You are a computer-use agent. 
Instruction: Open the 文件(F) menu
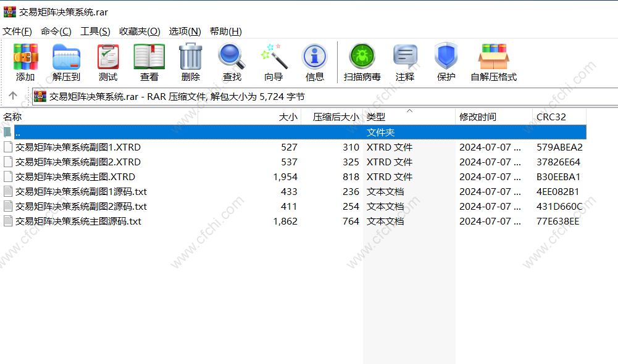17,31
